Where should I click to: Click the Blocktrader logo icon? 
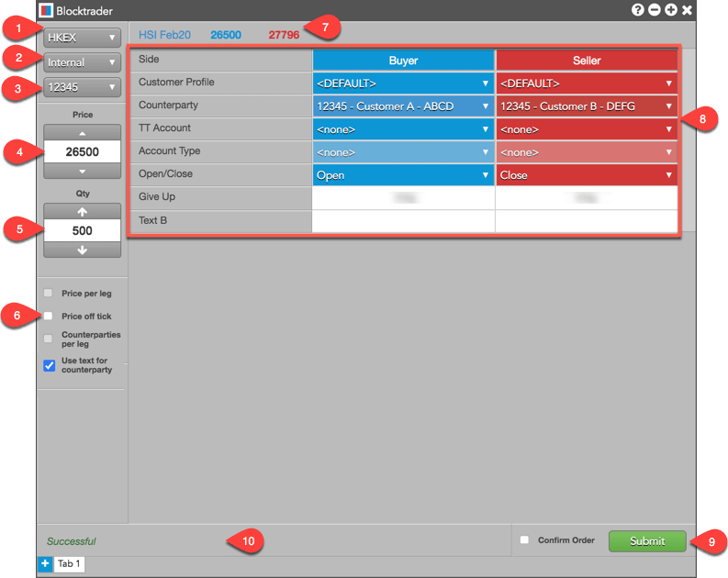(x=46, y=10)
